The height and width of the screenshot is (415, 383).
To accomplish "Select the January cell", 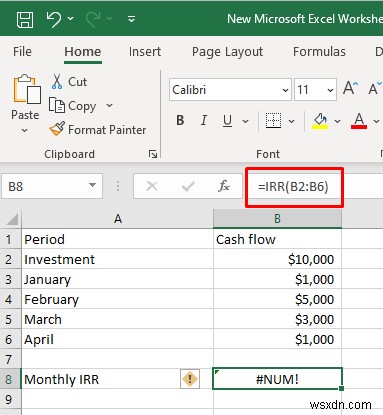I will pos(118,279).
